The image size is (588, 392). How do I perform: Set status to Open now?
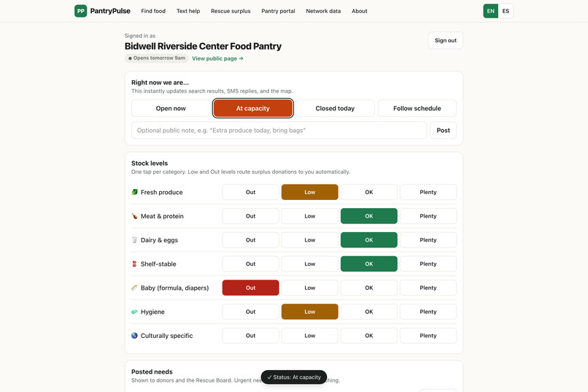coord(171,109)
